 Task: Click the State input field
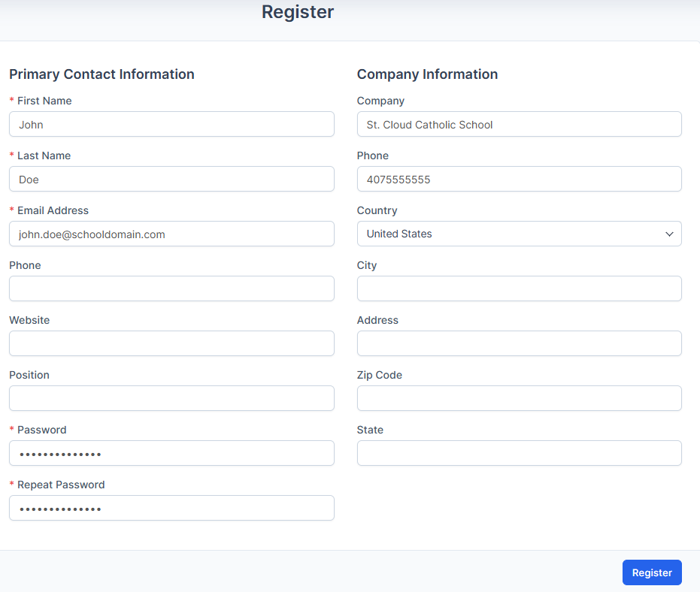tap(520, 453)
